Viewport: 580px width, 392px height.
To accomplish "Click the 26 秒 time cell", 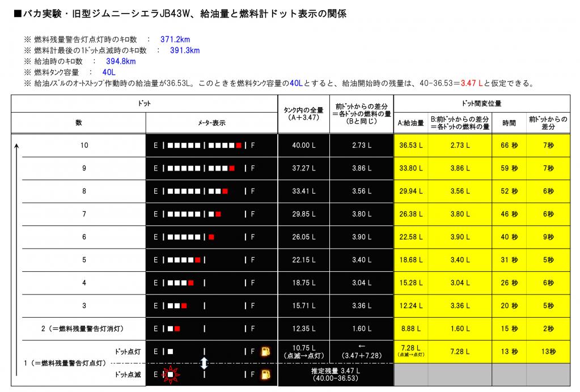I will (509, 283).
